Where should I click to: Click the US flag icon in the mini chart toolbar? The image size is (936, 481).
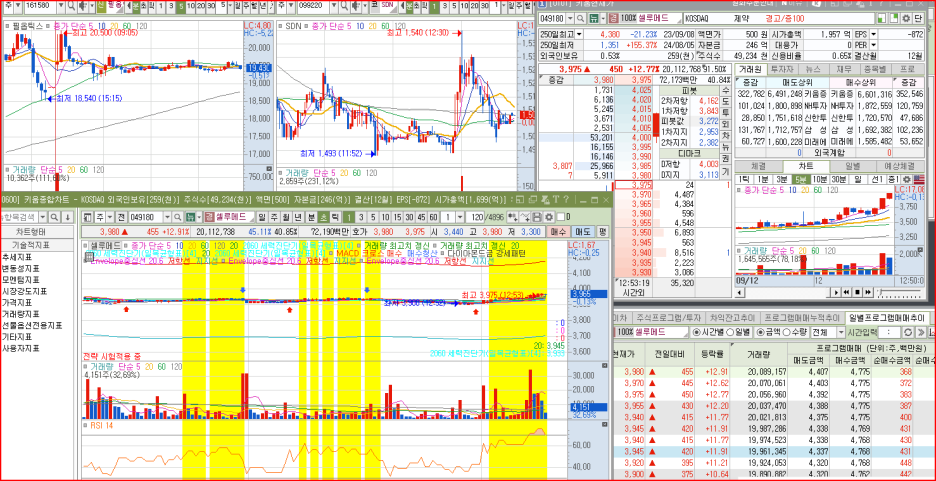coord(919,180)
